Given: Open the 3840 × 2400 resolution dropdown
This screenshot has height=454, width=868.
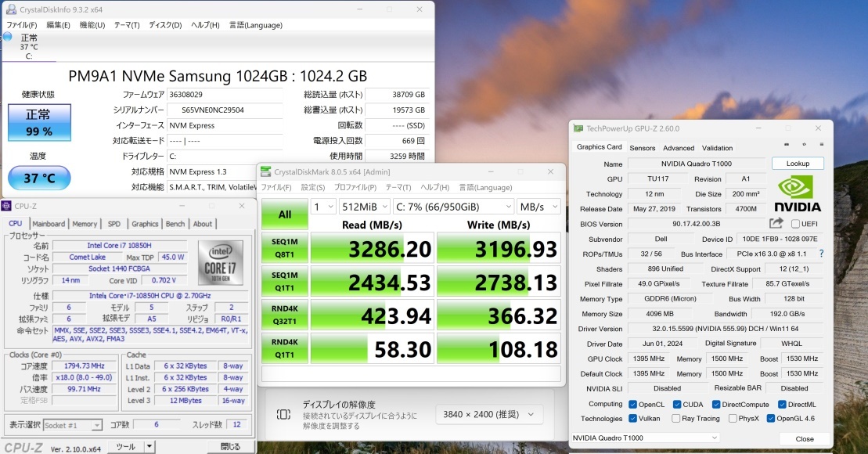Looking at the screenshot, I should tap(489, 414).
